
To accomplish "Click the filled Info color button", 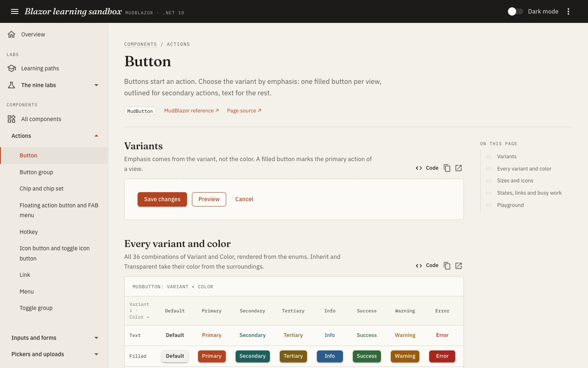I will pyautogui.click(x=330, y=356).
